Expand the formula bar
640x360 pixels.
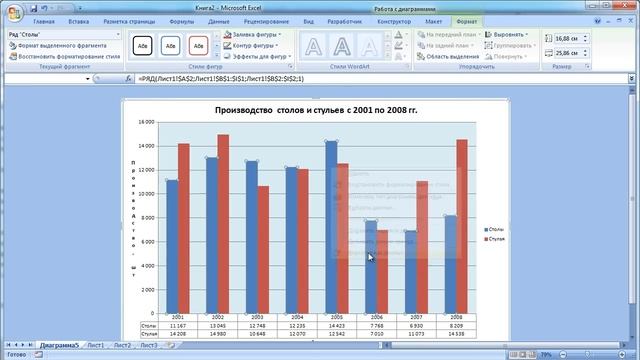tap(632, 78)
